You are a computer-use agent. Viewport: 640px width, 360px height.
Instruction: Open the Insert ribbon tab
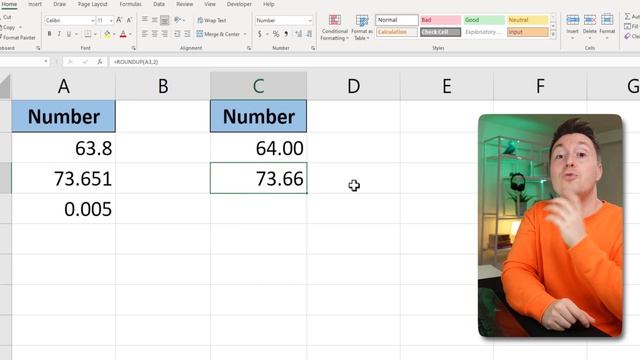coord(35,4)
